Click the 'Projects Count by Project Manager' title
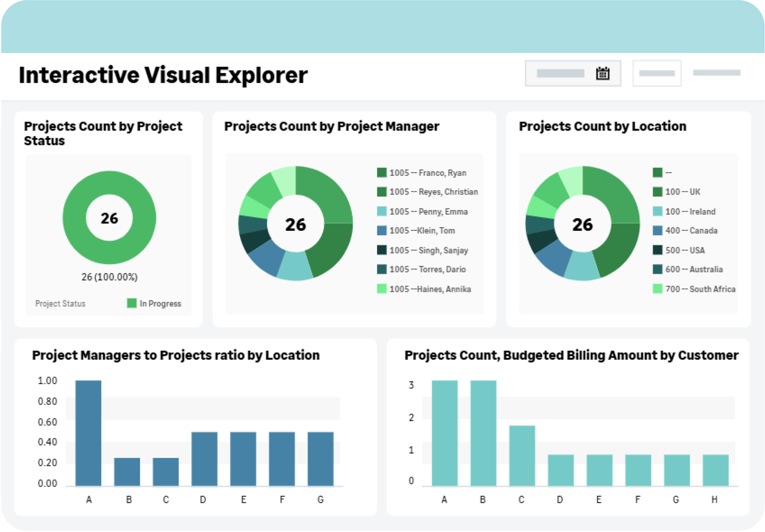765x532 pixels. pos(331,127)
